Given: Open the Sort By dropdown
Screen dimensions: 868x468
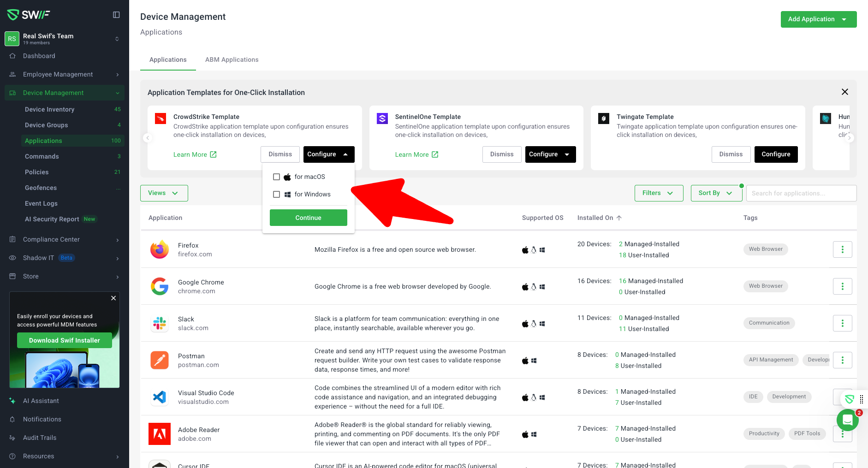Looking at the screenshot, I should (x=715, y=193).
